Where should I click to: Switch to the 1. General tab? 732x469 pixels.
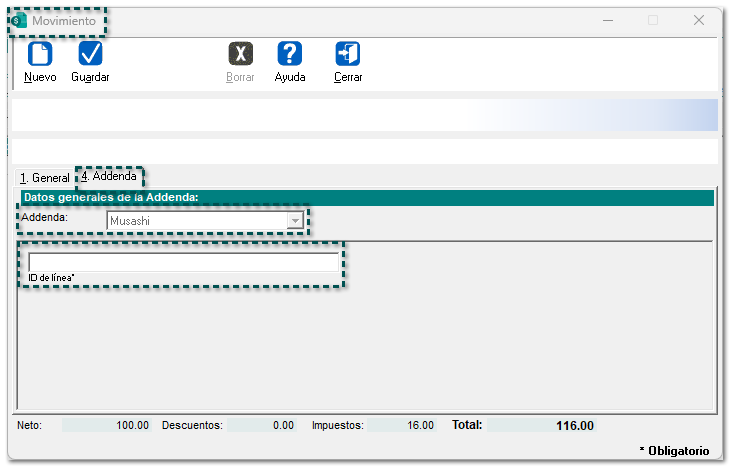tap(45, 177)
